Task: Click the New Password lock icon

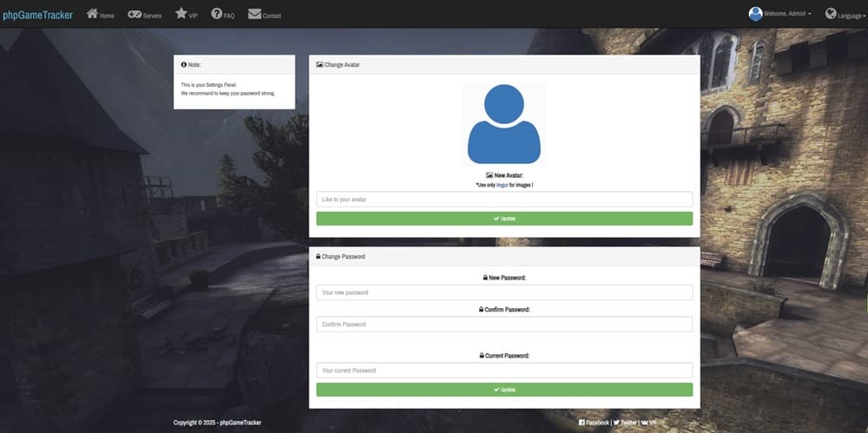Action: coord(485,278)
